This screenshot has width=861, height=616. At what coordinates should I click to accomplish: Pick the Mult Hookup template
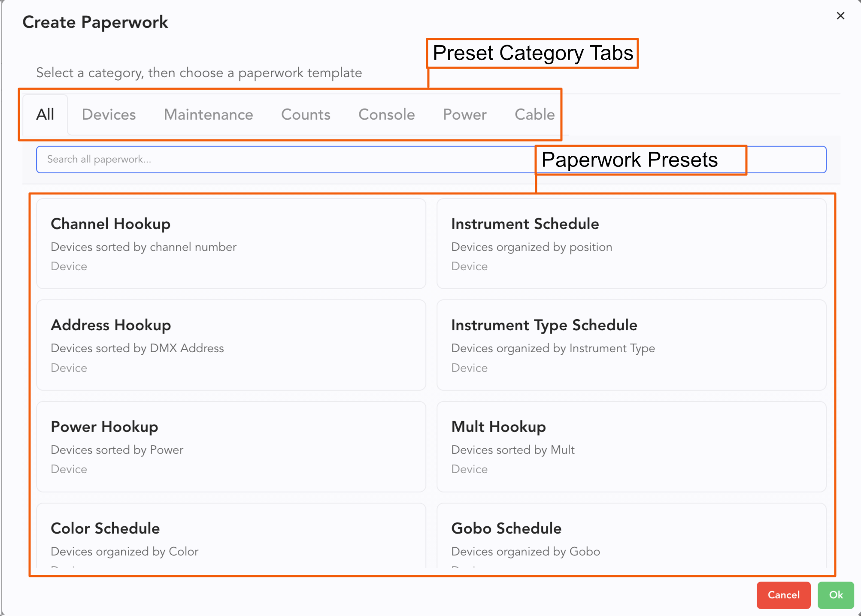631,446
